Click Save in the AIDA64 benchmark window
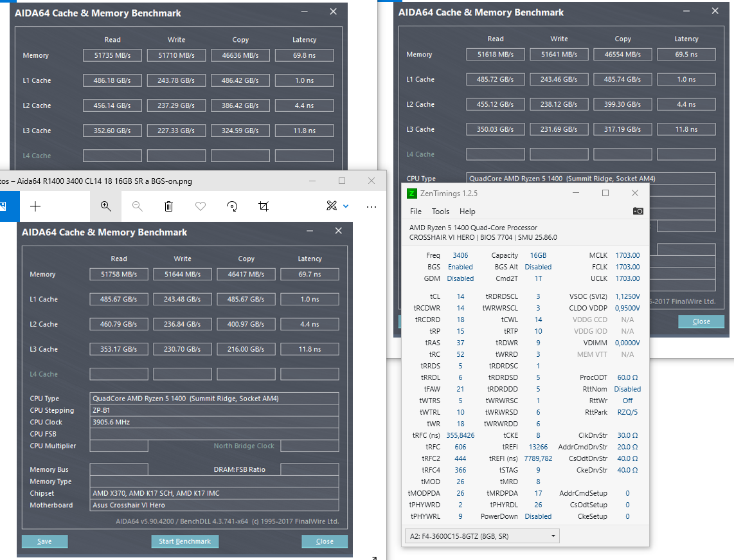The image size is (734, 560). [x=44, y=541]
